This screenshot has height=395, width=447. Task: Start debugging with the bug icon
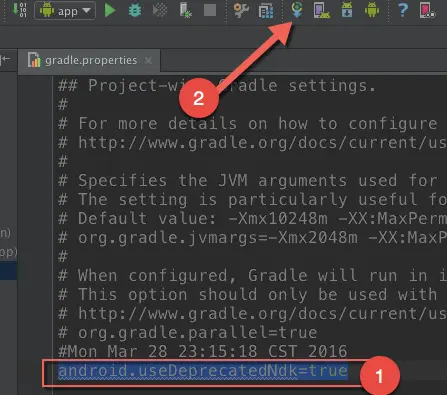[x=135, y=10]
